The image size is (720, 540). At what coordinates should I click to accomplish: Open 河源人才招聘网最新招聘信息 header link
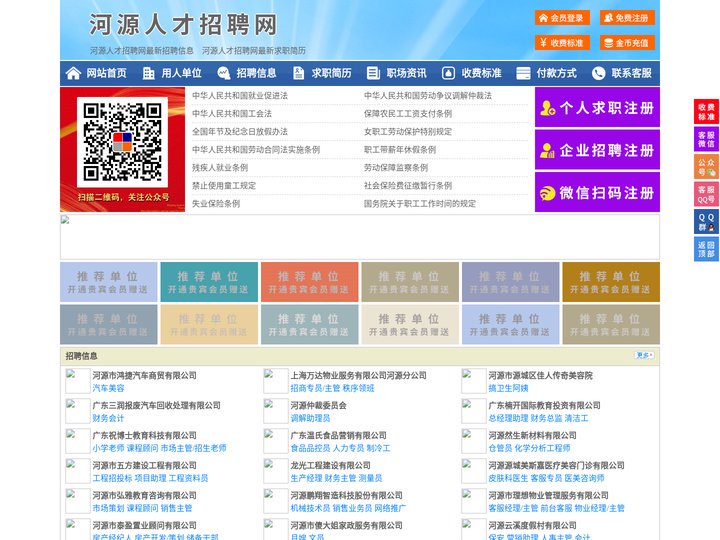coord(141,51)
